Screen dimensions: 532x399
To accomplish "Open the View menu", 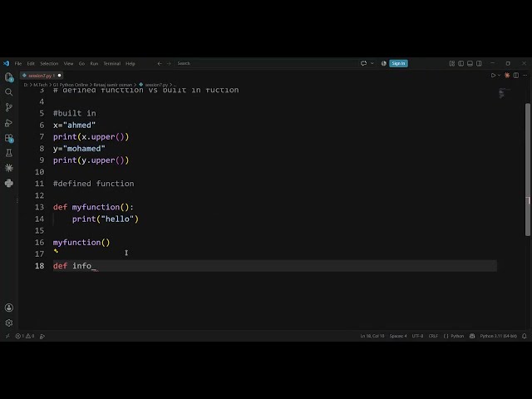I will pyautogui.click(x=68, y=63).
